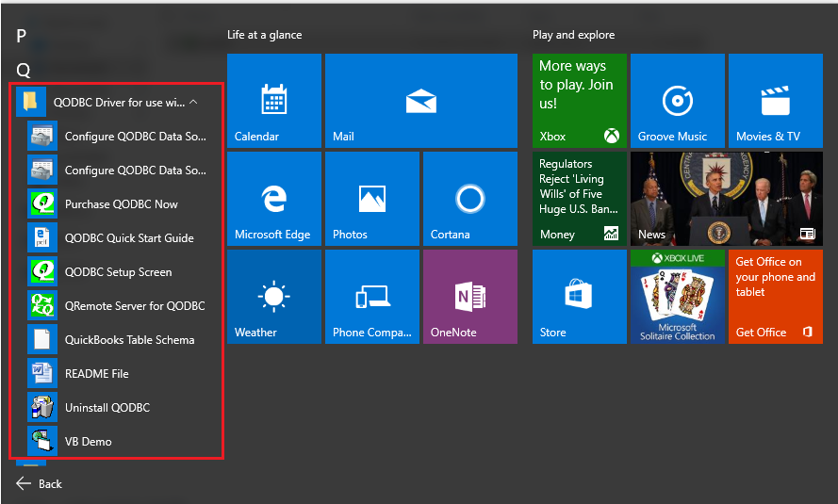838x504 pixels.
Task: Open the Calendar tile
Action: click(x=274, y=101)
